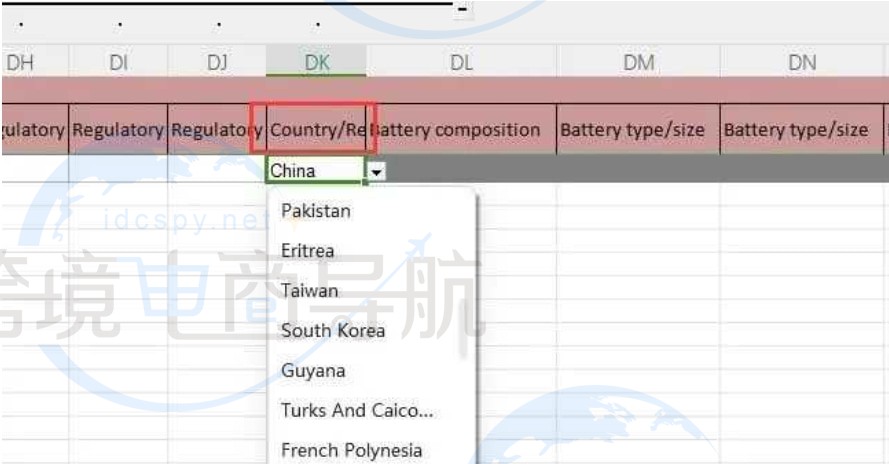Click column header DM

tap(638, 62)
